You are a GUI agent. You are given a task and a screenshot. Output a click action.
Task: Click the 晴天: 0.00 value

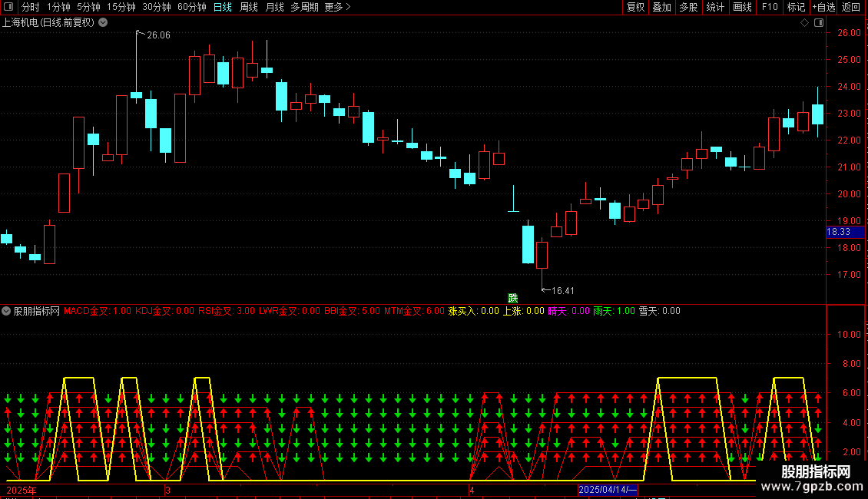point(569,311)
